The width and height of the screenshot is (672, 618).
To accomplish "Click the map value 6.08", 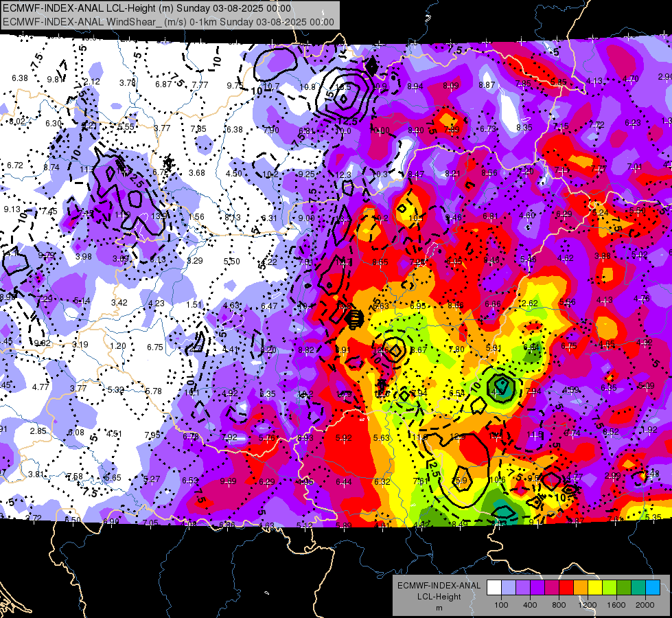I will tap(76, 433).
